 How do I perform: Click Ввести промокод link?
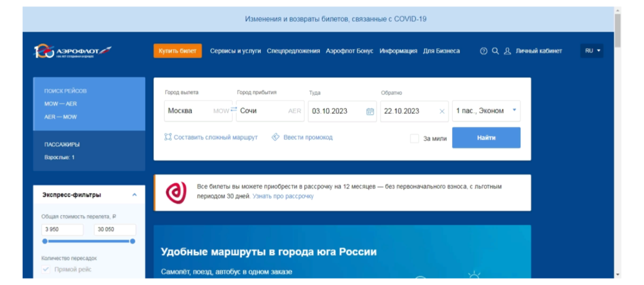(x=308, y=137)
